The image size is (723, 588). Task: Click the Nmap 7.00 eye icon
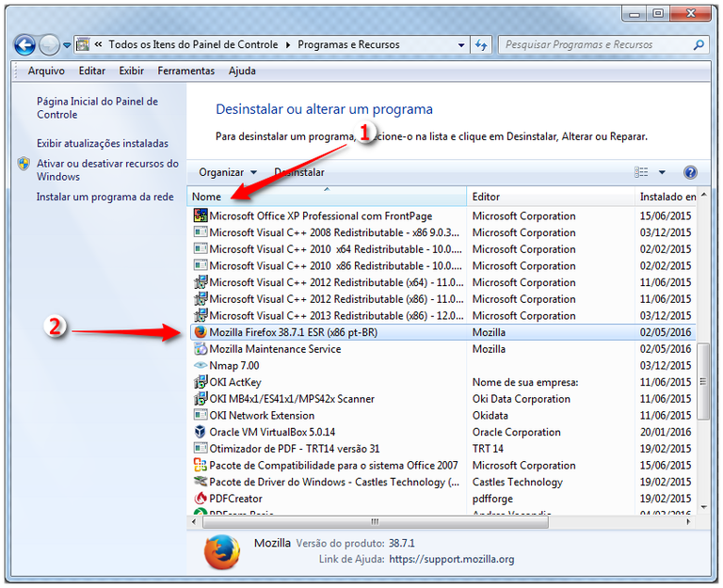coord(200,365)
